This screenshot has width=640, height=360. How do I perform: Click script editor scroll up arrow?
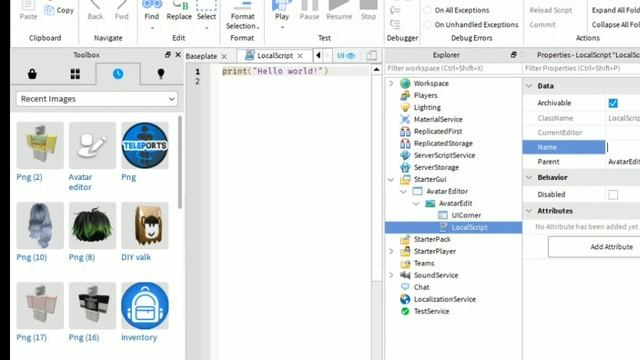(x=376, y=70)
